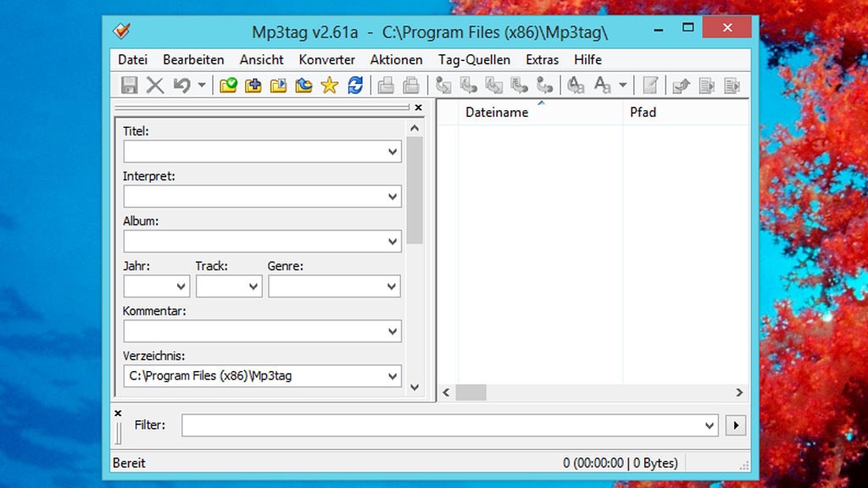Open the Filename - Tag converter icon
868x488 pixels.
[467, 85]
